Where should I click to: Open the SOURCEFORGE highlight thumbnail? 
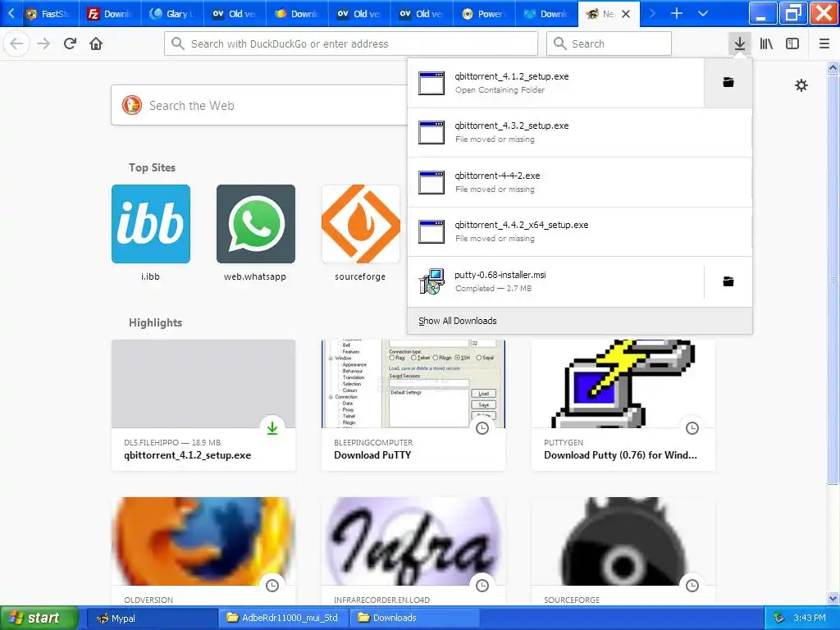623,541
